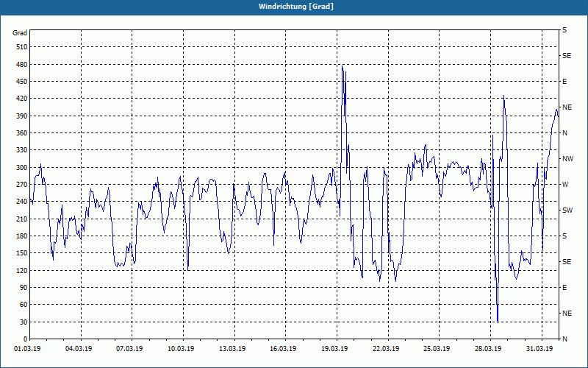Click the "NW" compass direction label
Viewport: 588px width, 368px height.
pyautogui.click(x=567, y=159)
